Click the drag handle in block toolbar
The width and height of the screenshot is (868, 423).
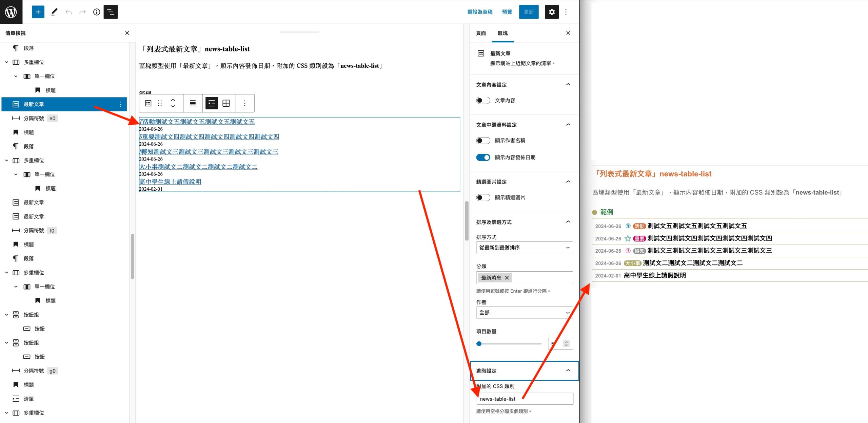pyautogui.click(x=160, y=103)
